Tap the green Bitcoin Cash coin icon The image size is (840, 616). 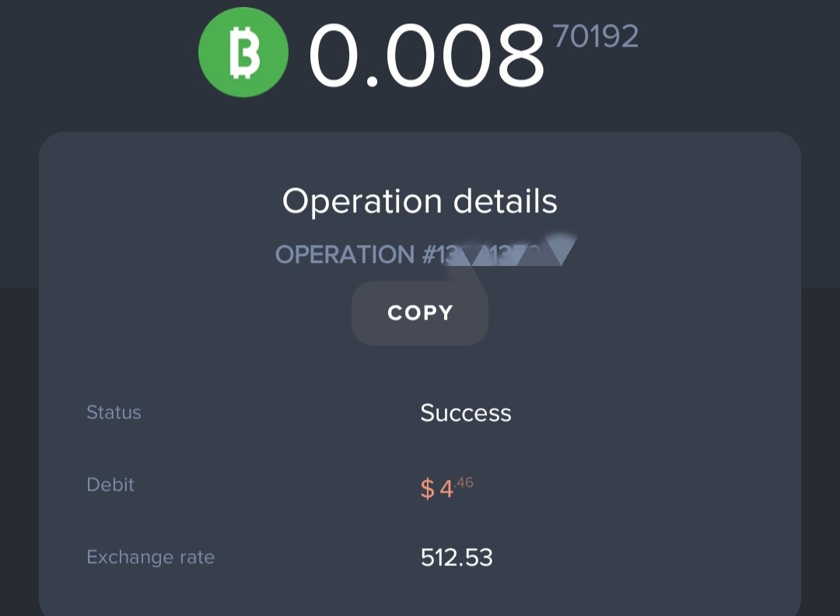pos(243,52)
